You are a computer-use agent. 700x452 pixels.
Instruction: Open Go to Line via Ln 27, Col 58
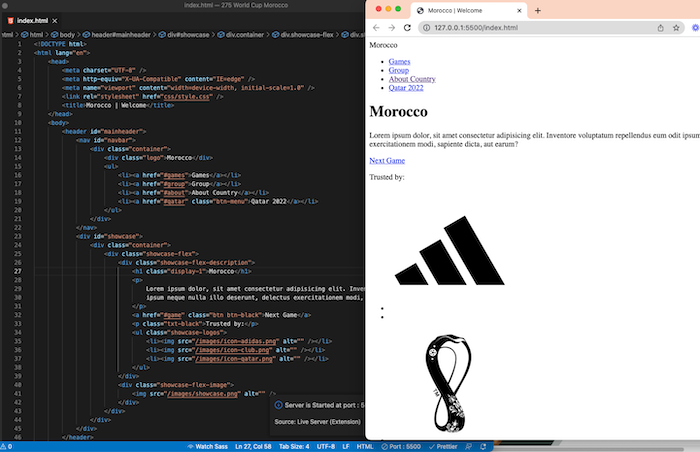(x=253, y=446)
